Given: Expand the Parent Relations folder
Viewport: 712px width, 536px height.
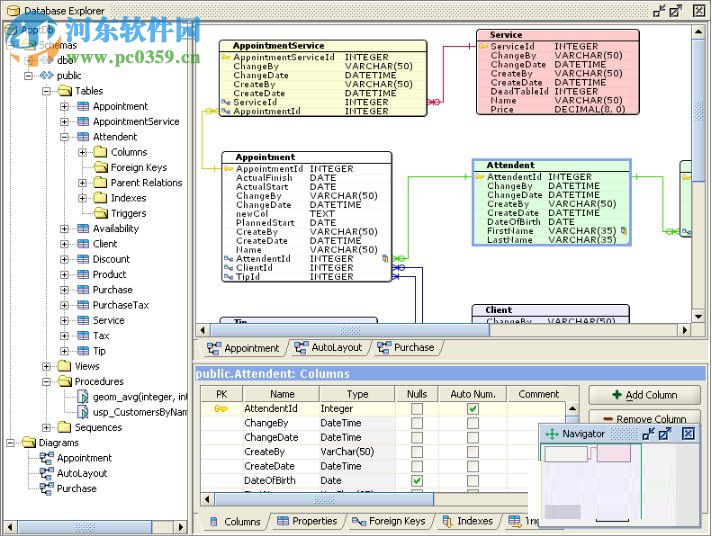Looking at the screenshot, I should point(82,183).
